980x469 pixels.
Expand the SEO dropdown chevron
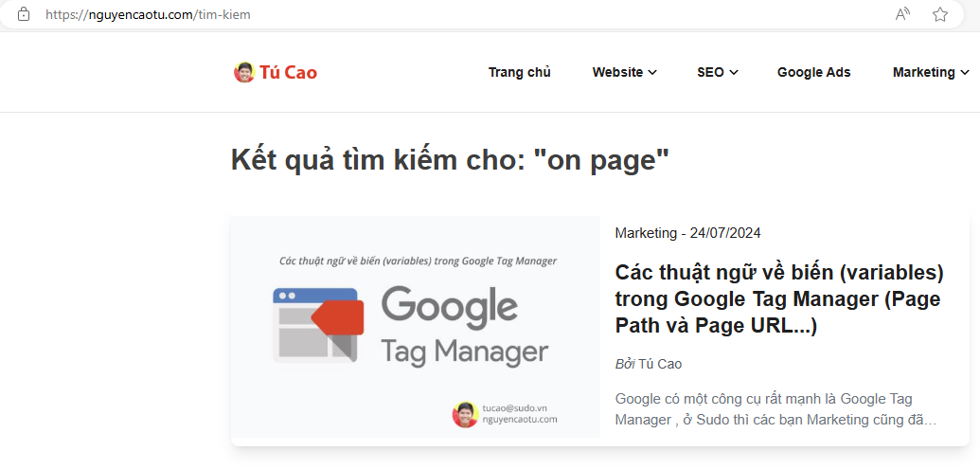[x=734, y=73]
